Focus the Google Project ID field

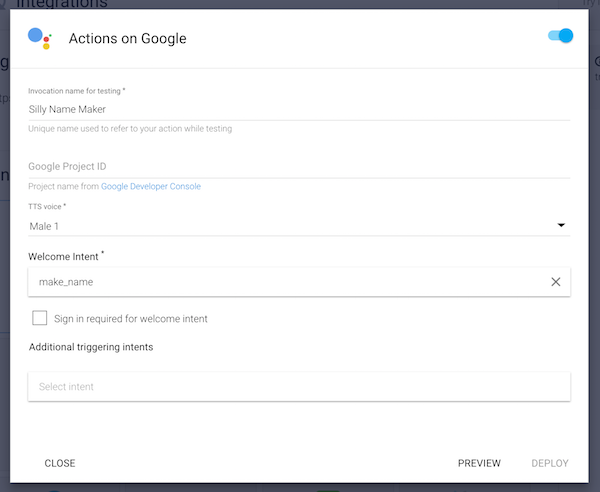(299, 167)
